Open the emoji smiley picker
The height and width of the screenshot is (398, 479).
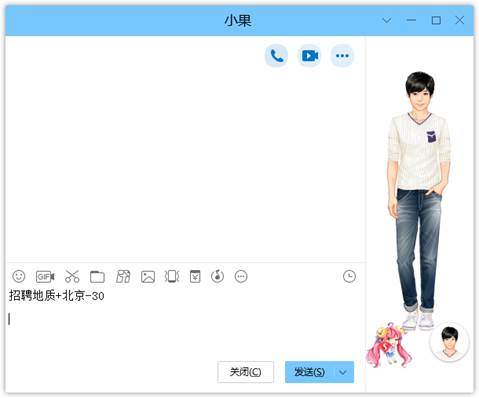[x=19, y=276]
